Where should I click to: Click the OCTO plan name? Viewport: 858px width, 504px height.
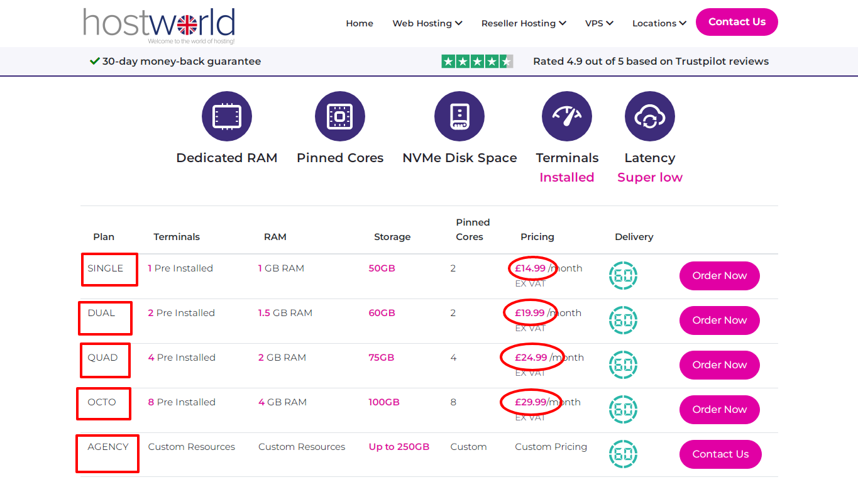tap(102, 402)
